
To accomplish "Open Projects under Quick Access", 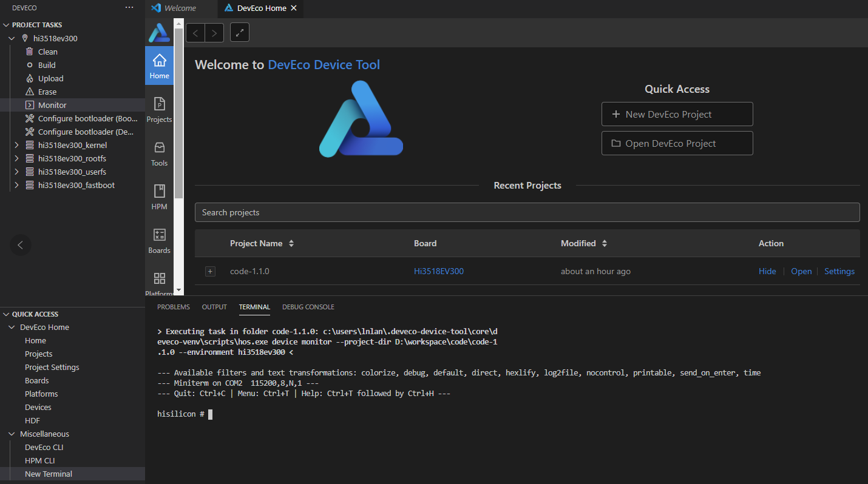I will [38, 354].
